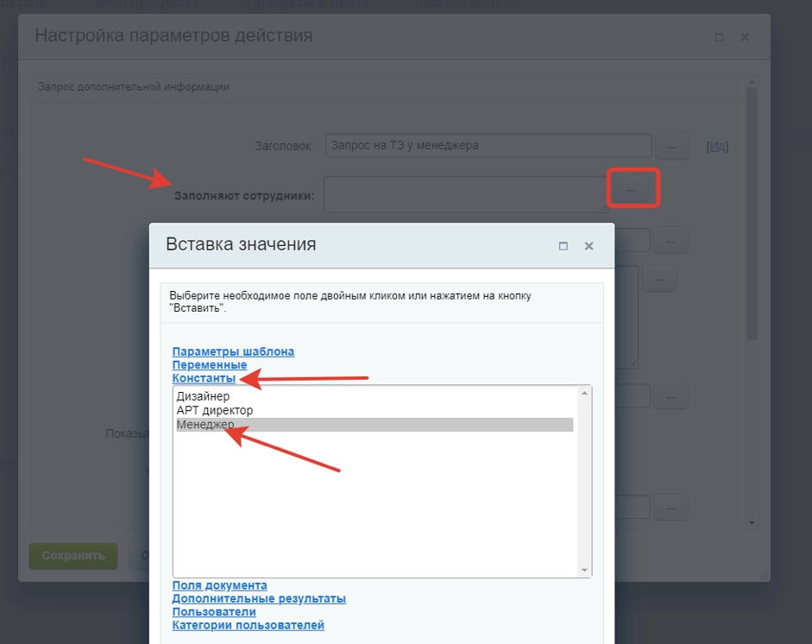Open the Дополнительные результаты section
The height and width of the screenshot is (644, 812).
pos(259,598)
